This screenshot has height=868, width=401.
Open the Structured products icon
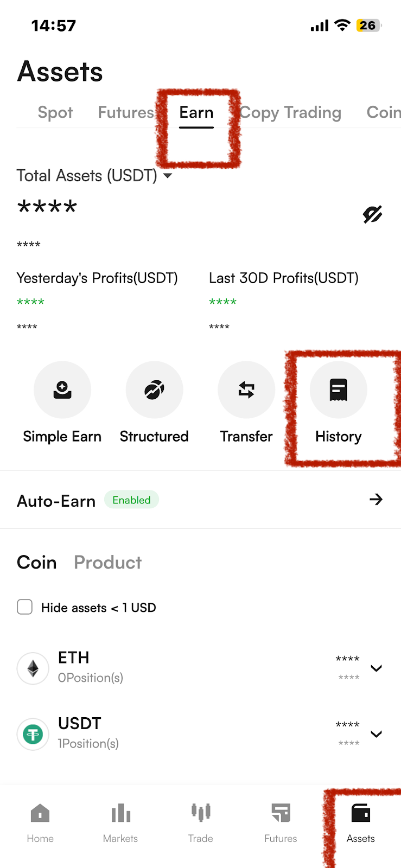pos(154,390)
